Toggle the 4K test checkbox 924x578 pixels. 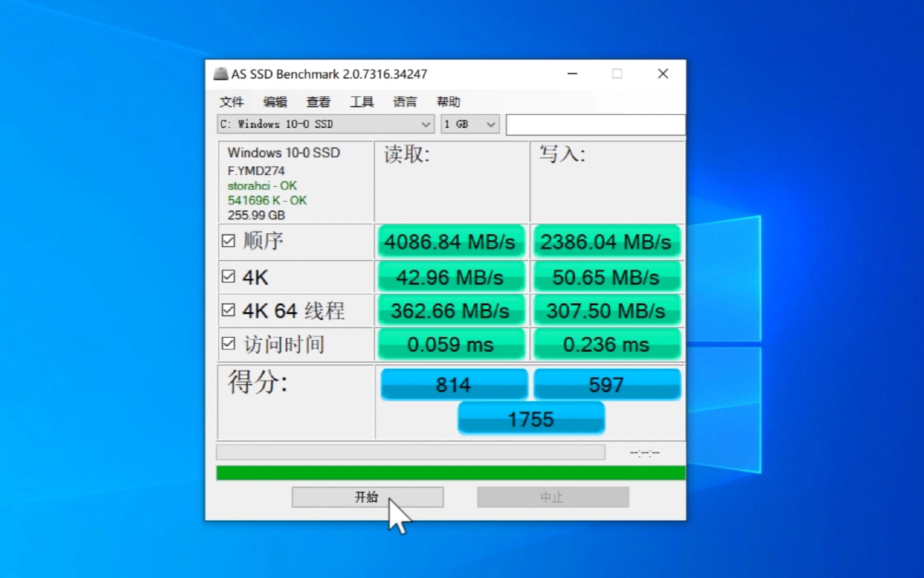click(x=228, y=277)
